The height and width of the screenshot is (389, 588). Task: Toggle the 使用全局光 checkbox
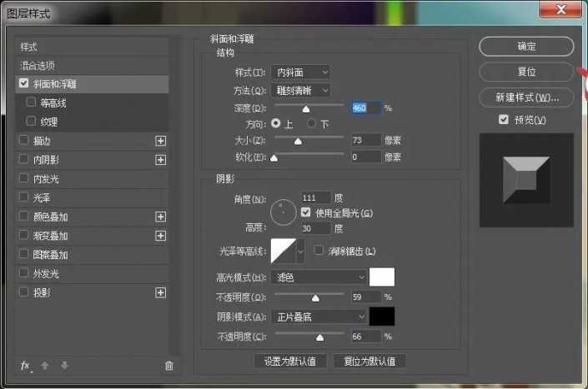pyautogui.click(x=305, y=213)
